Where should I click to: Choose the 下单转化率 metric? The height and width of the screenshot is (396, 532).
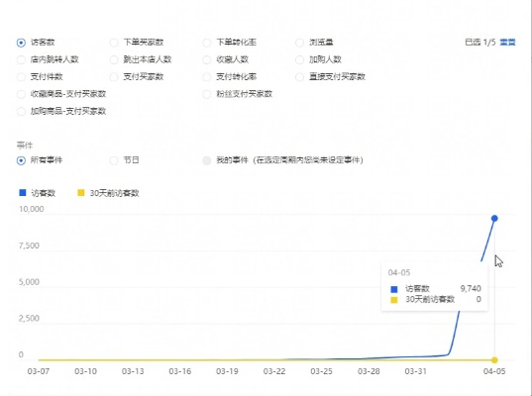(207, 43)
